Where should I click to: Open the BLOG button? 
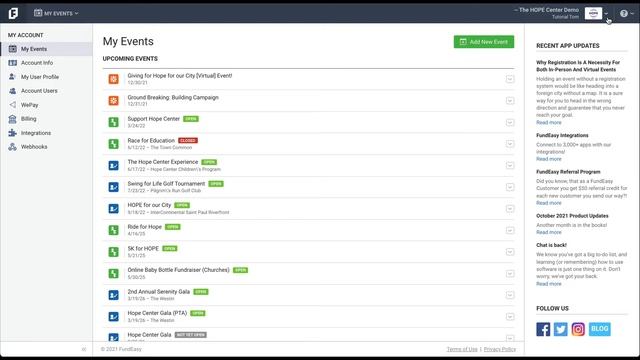point(600,329)
